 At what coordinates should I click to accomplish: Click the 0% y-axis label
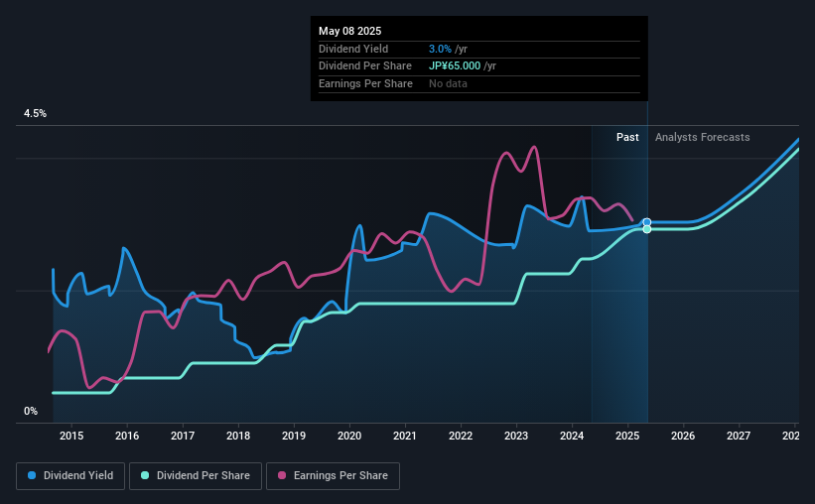(31, 411)
